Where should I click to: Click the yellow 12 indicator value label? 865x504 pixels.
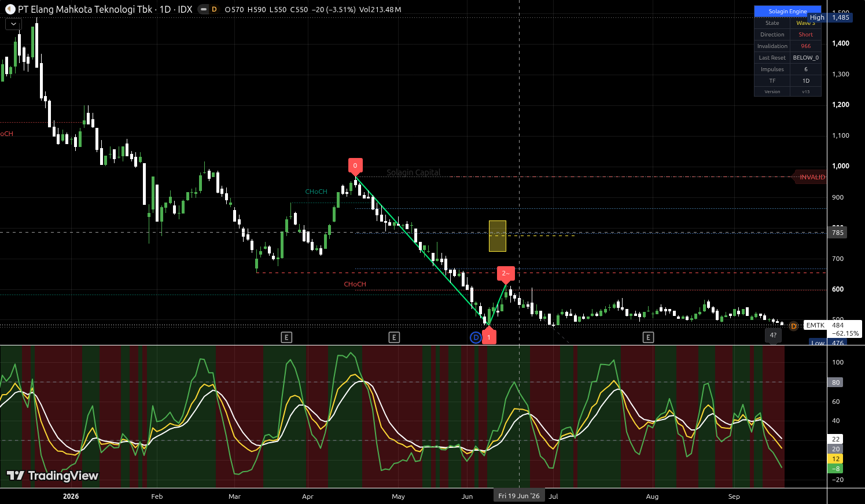(x=835, y=459)
